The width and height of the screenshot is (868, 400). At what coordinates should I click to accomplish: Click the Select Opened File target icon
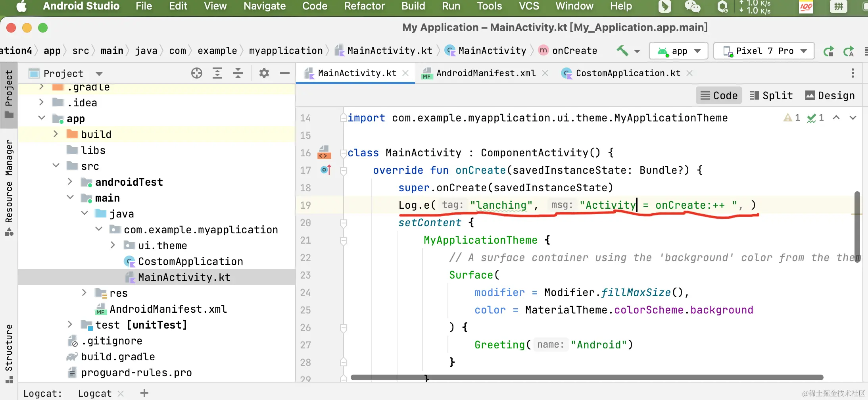(x=197, y=73)
